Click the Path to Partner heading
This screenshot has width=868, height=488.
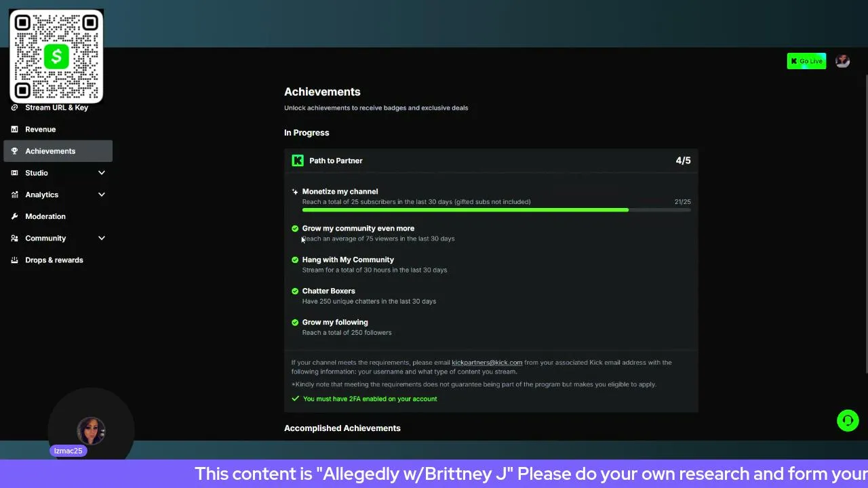pyautogui.click(x=336, y=161)
